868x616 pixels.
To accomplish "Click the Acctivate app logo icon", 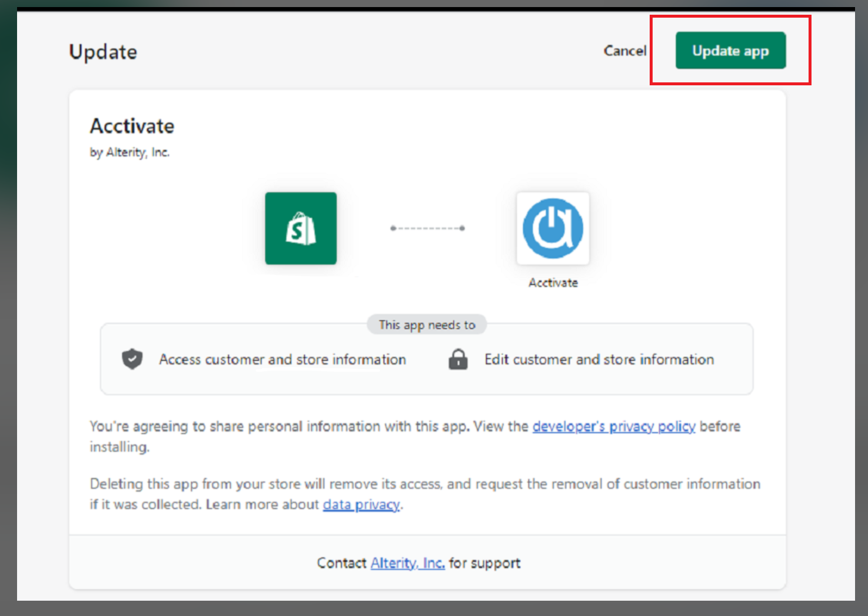I will (553, 228).
